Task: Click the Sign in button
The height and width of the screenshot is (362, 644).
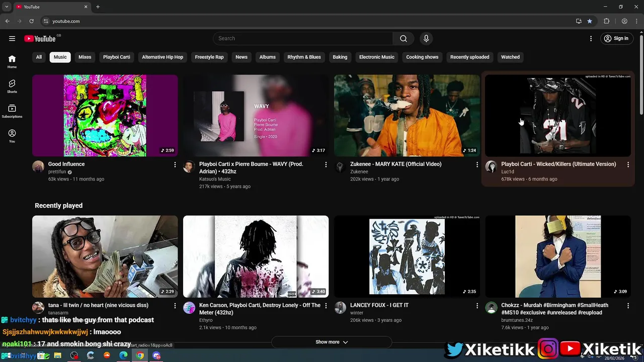Action: click(616, 39)
